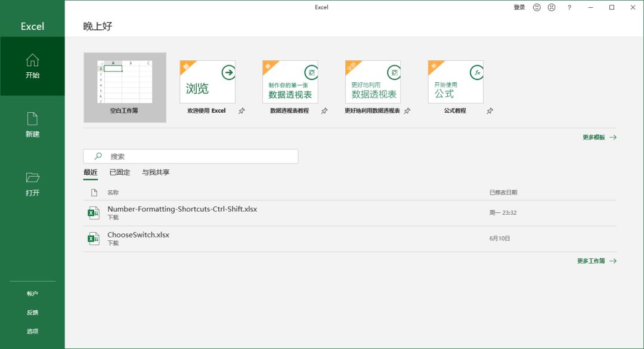Open 帐户 account settings
Image resolution: width=644 pixels, height=349 pixels.
(x=32, y=294)
